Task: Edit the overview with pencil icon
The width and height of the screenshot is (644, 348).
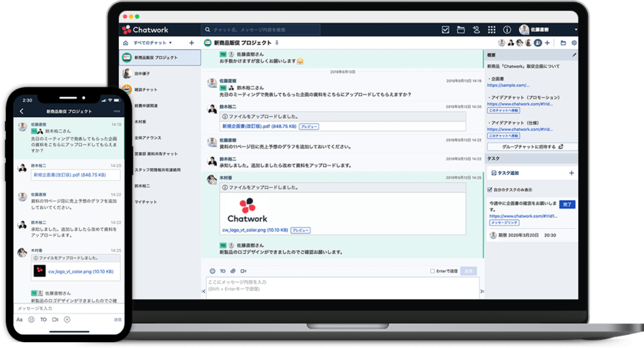Action: pyautogui.click(x=574, y=55)
